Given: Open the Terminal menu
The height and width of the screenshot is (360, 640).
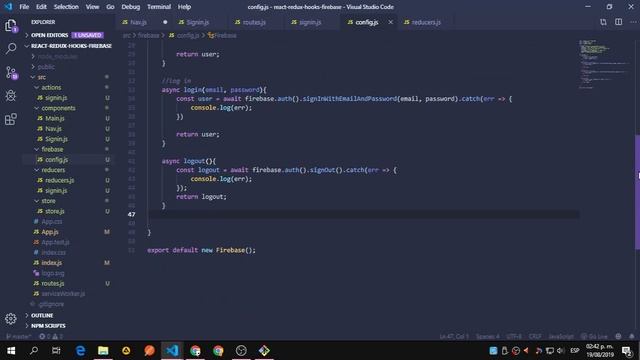Looking at the screenshot, I should [x=159, y=7].
